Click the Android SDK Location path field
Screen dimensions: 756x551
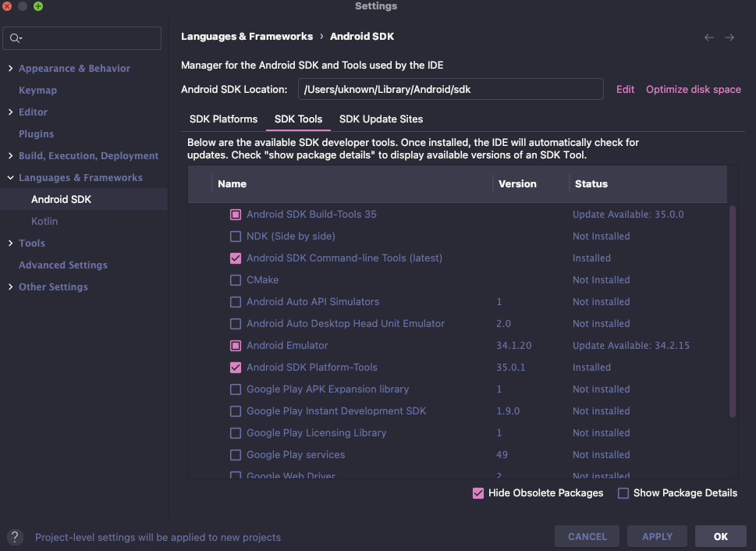coord(450,89)
